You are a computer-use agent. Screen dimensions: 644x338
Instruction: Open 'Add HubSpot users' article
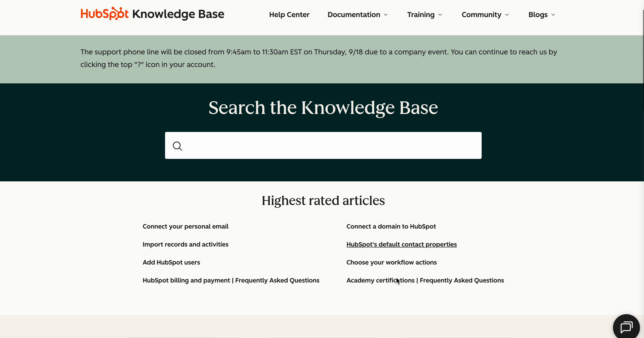pyautogui.click(x=171, y=262)
